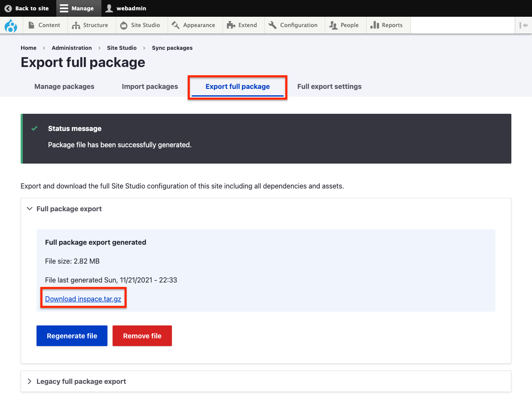Select the Export full package tab

238,86
